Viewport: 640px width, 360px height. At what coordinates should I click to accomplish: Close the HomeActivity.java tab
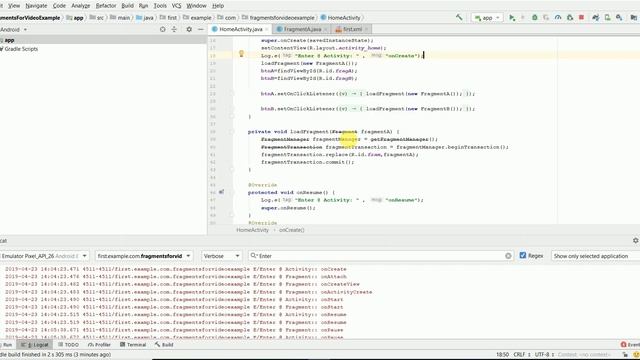point(267,29)
